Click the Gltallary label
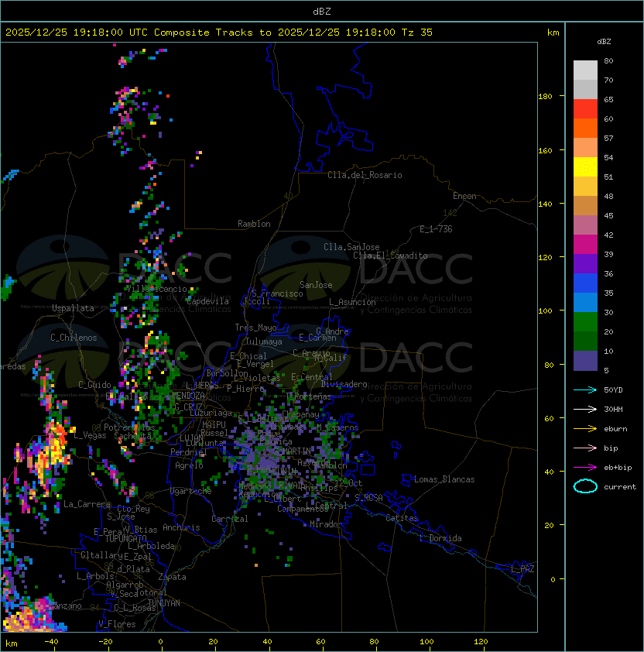 click(101, 555)
